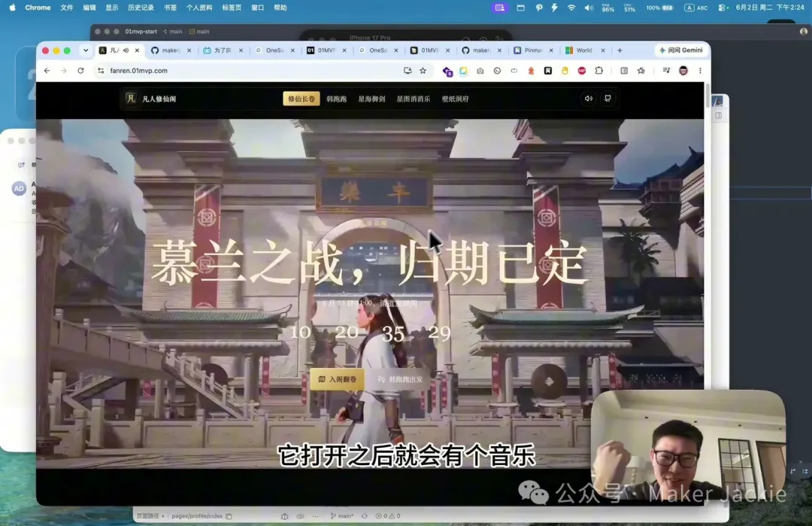Click the debug bug icon in back window
This screenshot has height=526, width=812.
tap(284, 516)
